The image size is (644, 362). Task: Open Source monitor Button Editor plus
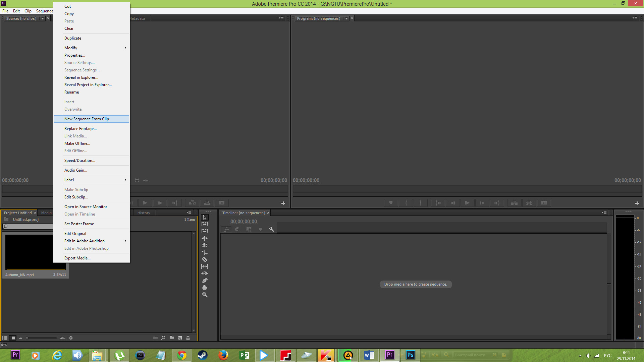pyautogui.click(x=283, y=203)
